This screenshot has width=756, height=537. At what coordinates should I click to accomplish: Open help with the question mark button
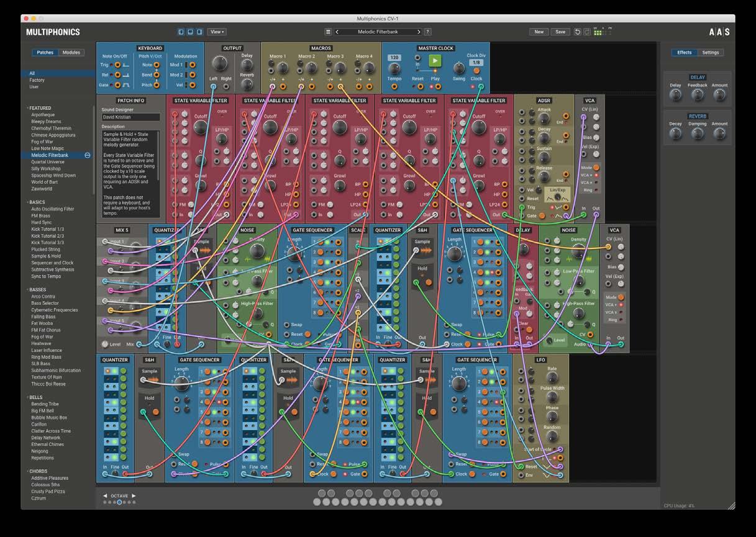tap(427, 32)
